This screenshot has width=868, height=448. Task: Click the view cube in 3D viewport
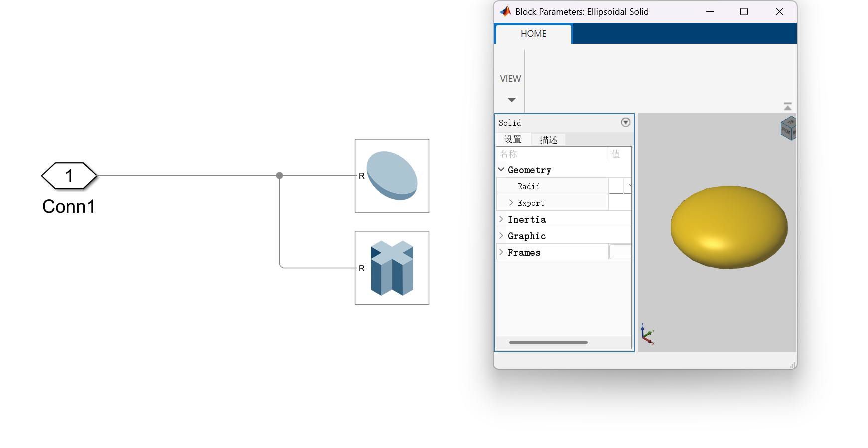(788, 128)
